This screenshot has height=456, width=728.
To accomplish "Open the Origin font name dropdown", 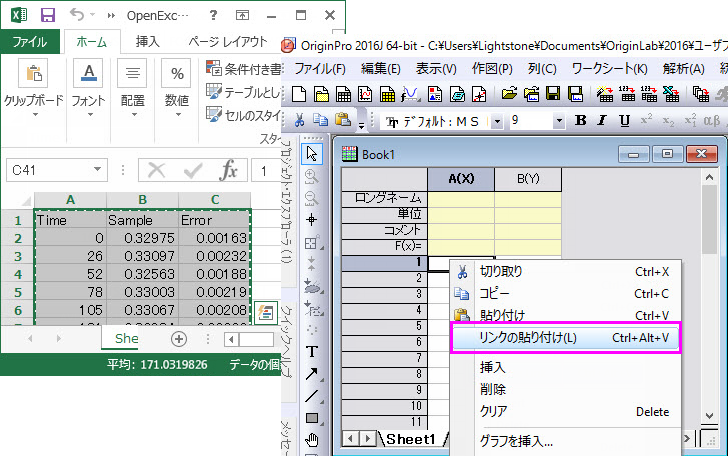I will [x=497, y=122].
